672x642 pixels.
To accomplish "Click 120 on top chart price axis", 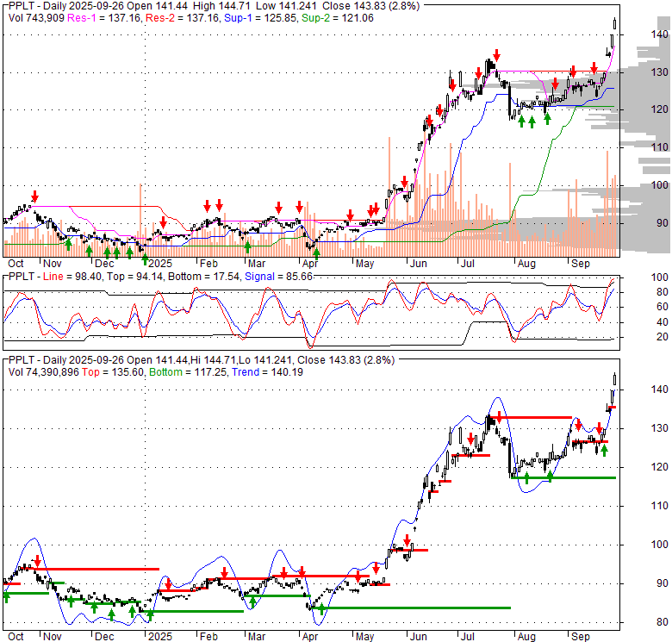I will point(660,109).
